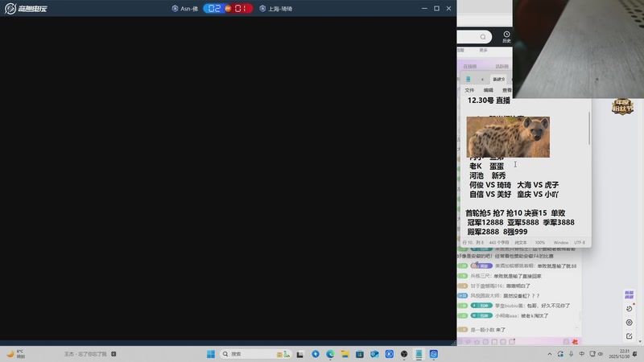The height and width of the screenshot is (362, 644).
Task: Open the Windows Start menu
Action: point(211,354)
